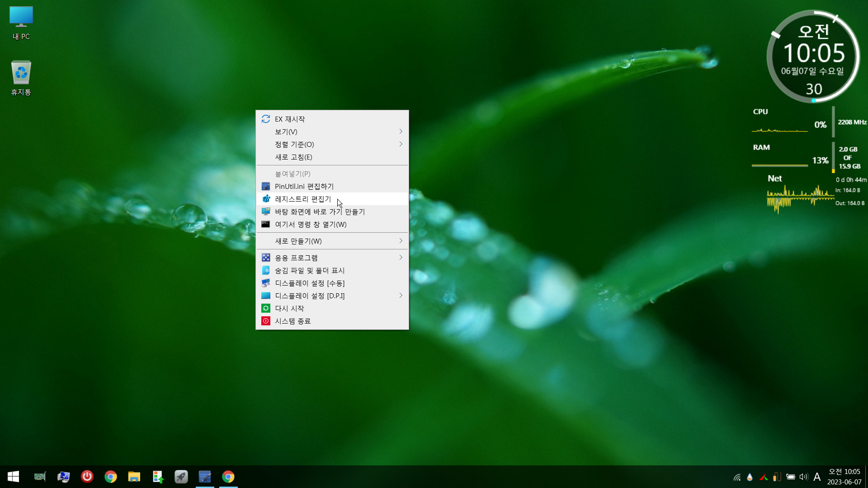868x488 pixels.
Task: Open the Windows Start button
Action: point(13,477)
